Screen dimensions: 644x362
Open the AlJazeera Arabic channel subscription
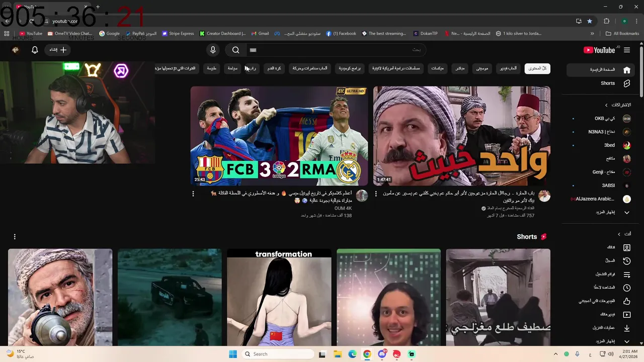click(x=601, y=199)
